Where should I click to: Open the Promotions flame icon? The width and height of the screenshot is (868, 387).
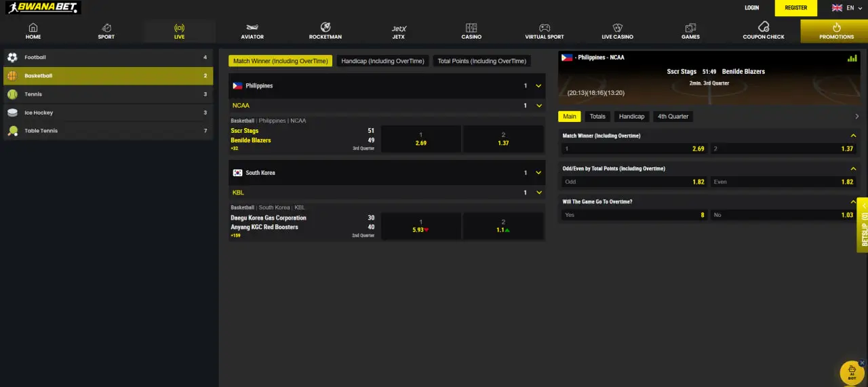(x=836, y=28)
